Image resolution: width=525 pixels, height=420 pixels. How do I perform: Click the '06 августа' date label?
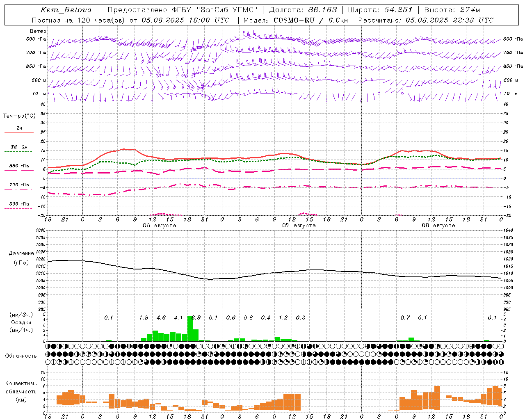click(x=160, y=226)
